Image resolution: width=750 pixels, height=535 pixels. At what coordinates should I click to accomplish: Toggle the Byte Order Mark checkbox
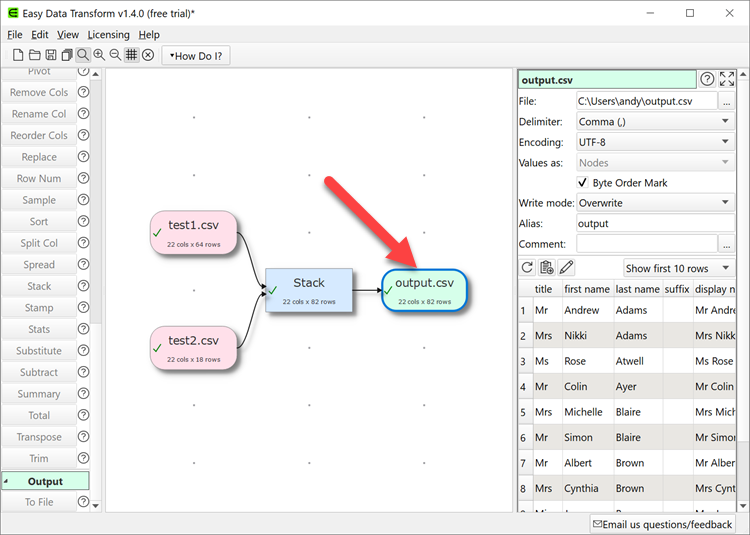(583, 183)
